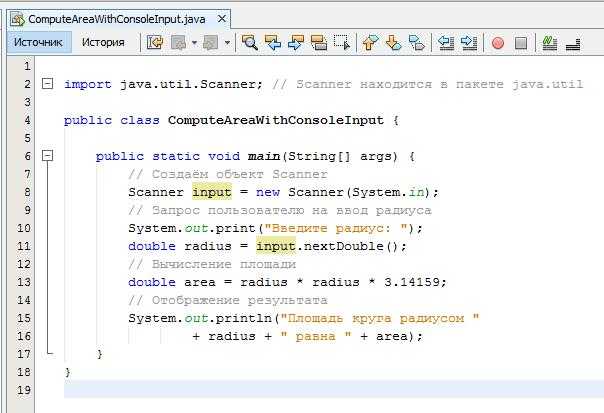Viewport: 604px width, 413px height.
Task: Click the string "Площадь круга радиусом "
Action: [x=380, y=318]
